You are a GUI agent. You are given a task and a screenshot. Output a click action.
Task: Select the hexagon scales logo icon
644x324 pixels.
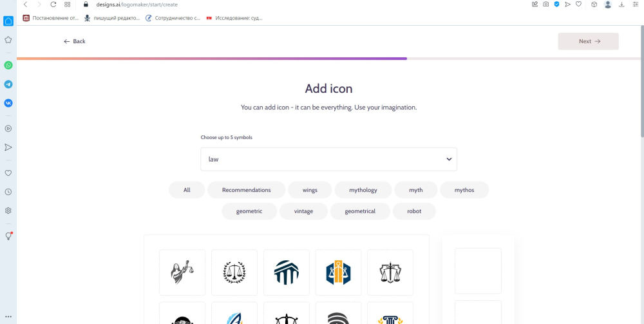click(339, 272)
